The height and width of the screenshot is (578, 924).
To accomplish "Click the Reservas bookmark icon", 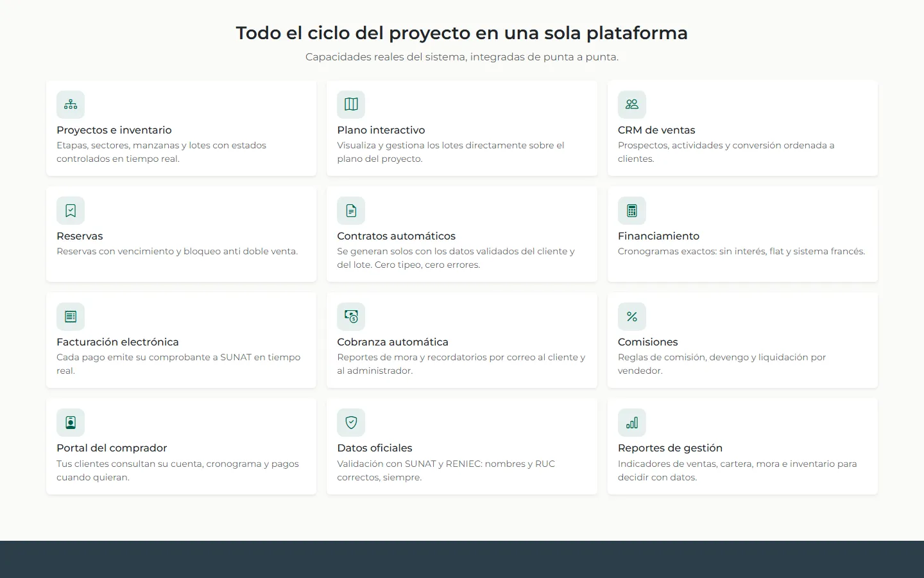I will coord(71,211).
